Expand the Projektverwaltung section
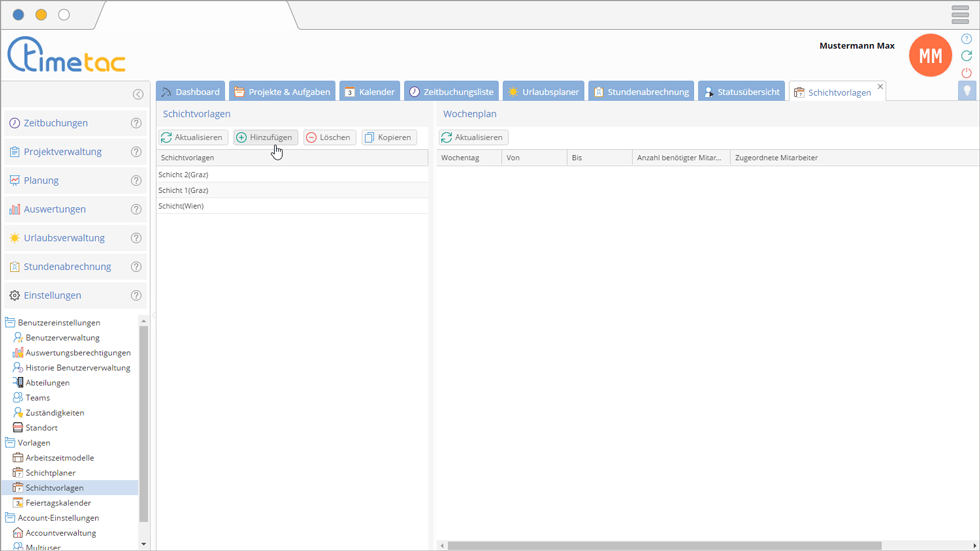Viewport: 980px width, 551px height. 63,152
